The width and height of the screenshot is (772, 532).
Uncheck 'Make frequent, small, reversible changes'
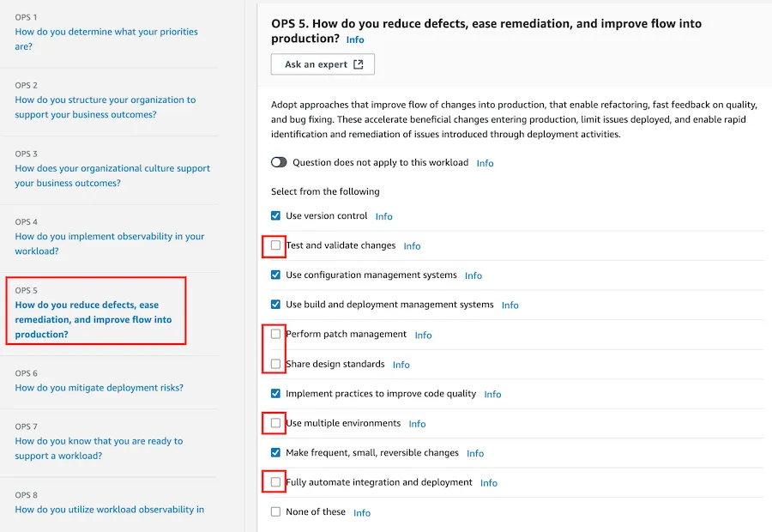tap(275, 453)
